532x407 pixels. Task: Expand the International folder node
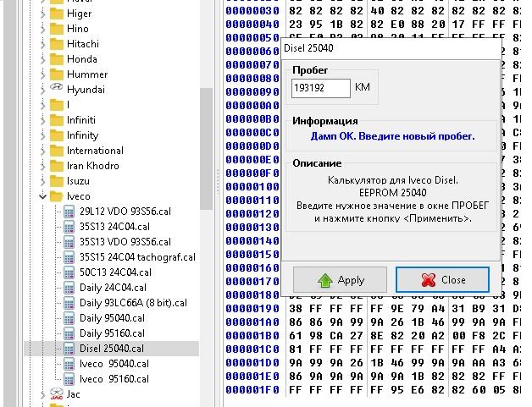(42, 151)
